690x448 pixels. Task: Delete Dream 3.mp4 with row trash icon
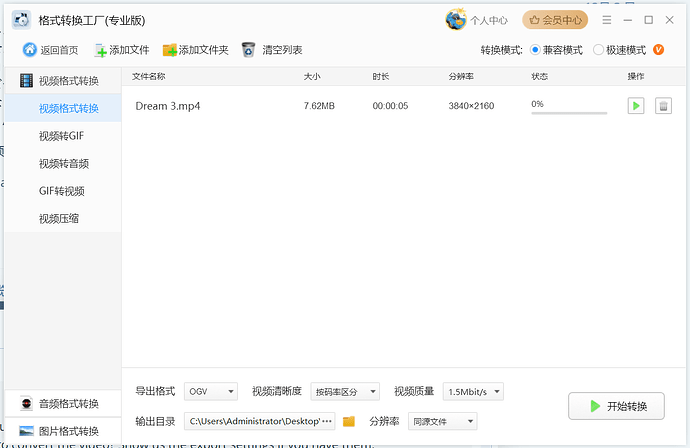pos(663,106)
